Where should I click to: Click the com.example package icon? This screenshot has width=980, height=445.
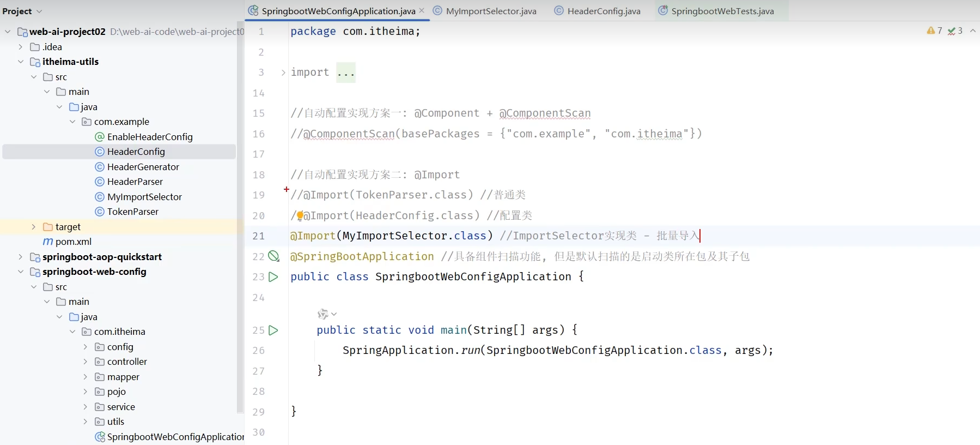tap(87, 122)
